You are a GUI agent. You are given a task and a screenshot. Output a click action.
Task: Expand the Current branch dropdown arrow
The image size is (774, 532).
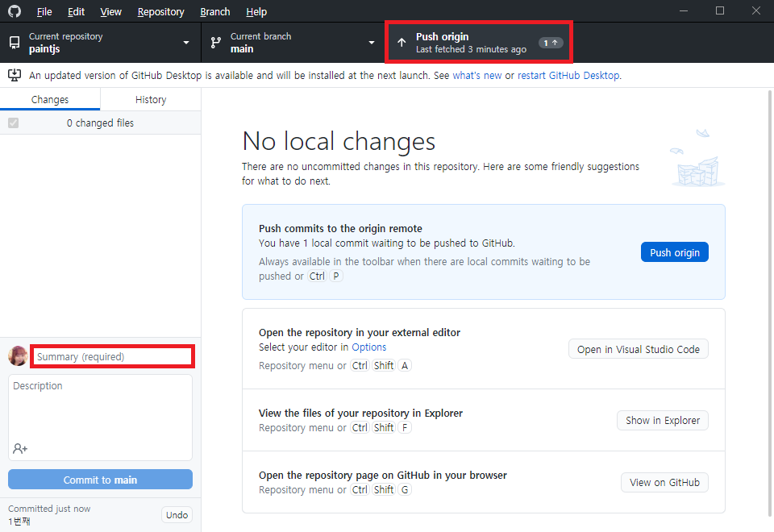(x=372, y=43)
